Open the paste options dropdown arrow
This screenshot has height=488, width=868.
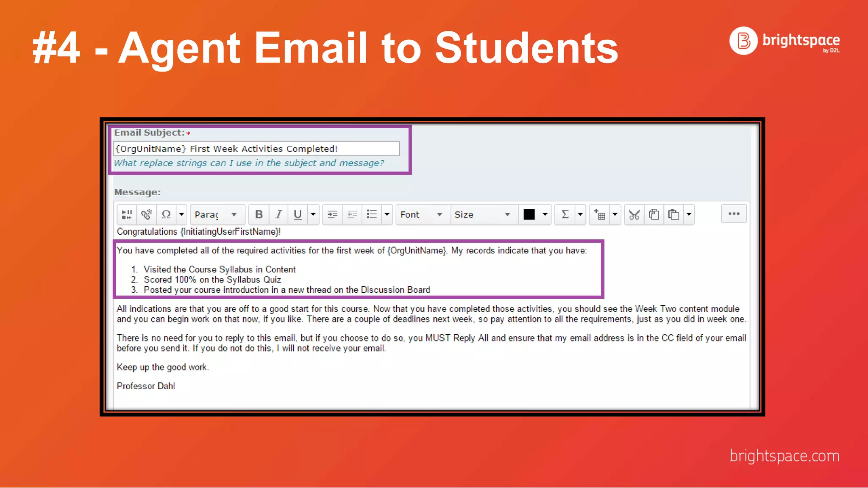pos(689,214)
